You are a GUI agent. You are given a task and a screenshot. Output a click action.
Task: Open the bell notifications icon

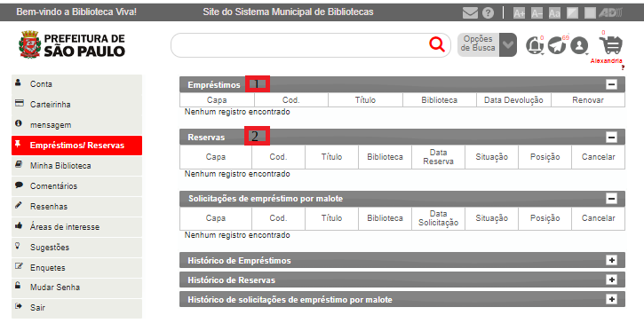tap(535, 45)
